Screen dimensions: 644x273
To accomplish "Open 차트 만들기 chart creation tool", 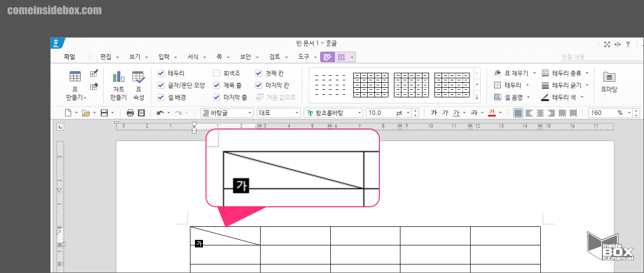I will [118, 85].
